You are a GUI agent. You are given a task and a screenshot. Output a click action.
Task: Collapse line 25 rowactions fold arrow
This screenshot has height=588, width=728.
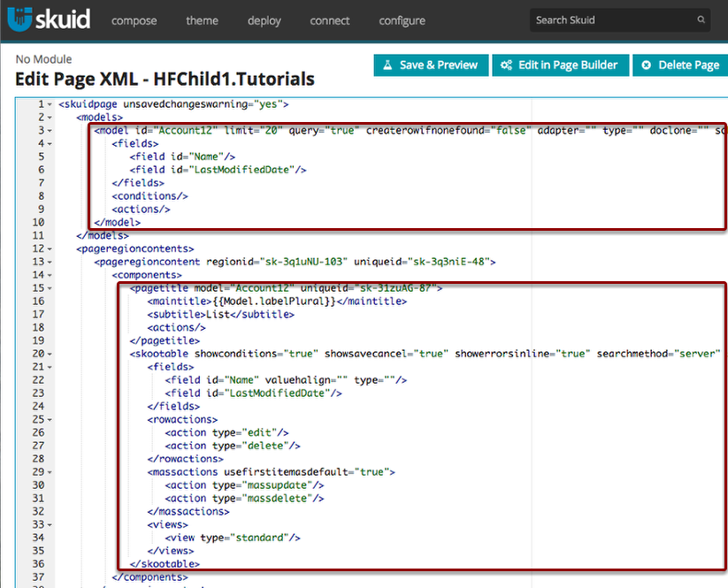click(50, 420)
